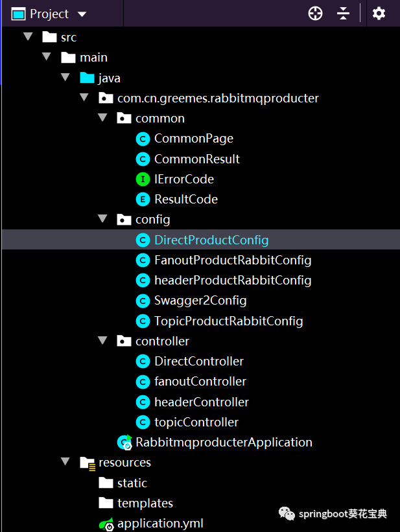Click the interface icon beside IErrorCode

[x=143, y=179]
